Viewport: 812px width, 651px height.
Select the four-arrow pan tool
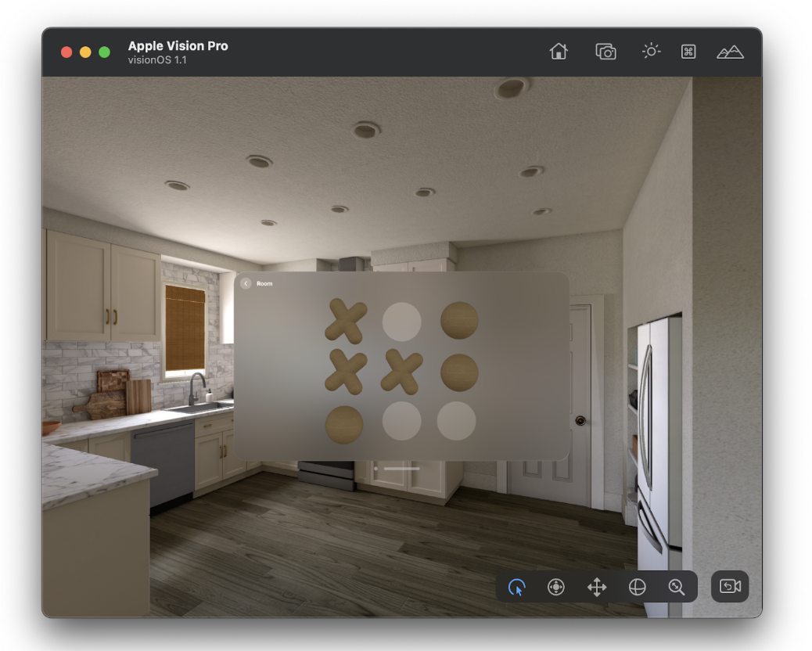pyautogui.click(x=597, y=587)
